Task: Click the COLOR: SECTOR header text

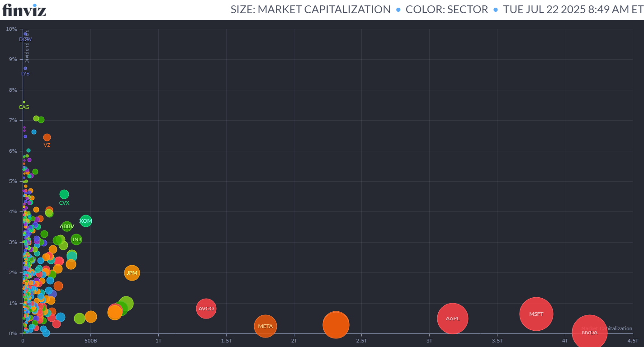Action: [447, 9]
